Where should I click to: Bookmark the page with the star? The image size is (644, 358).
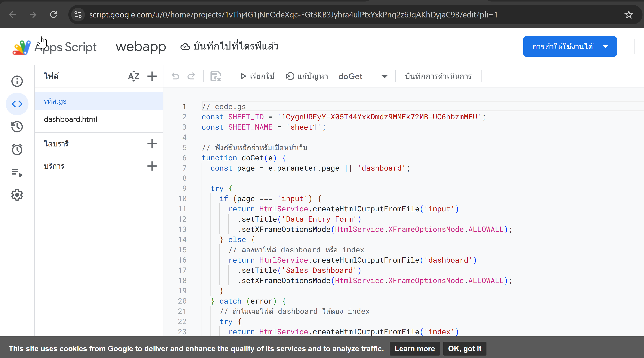[628, 15]
